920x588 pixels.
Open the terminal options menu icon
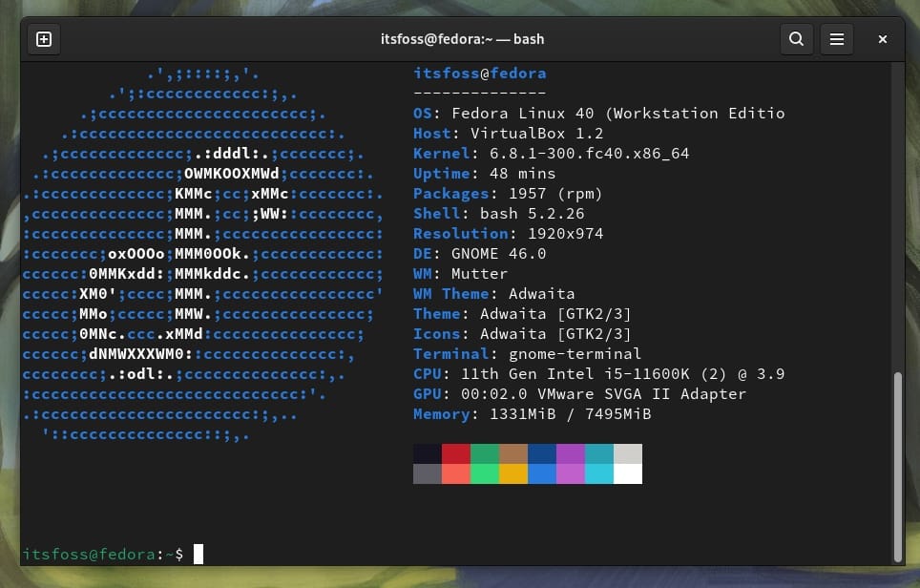(x=837, y=39)
